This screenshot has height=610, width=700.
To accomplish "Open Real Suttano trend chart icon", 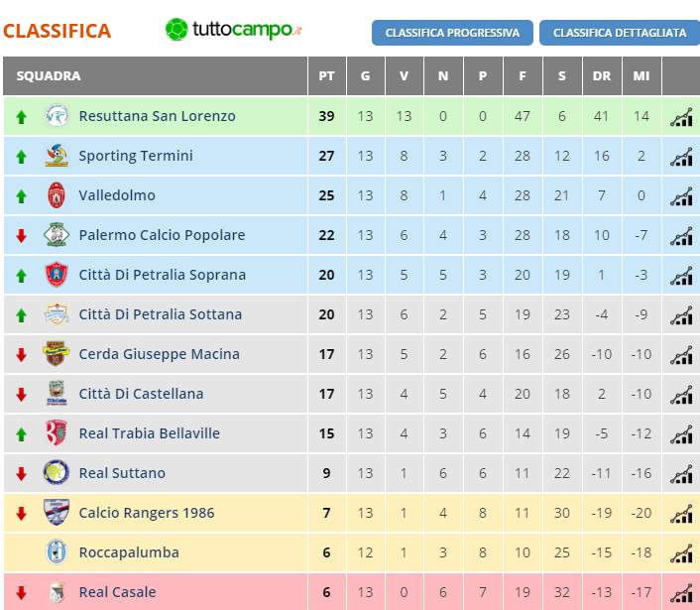I will pos(681,474).
